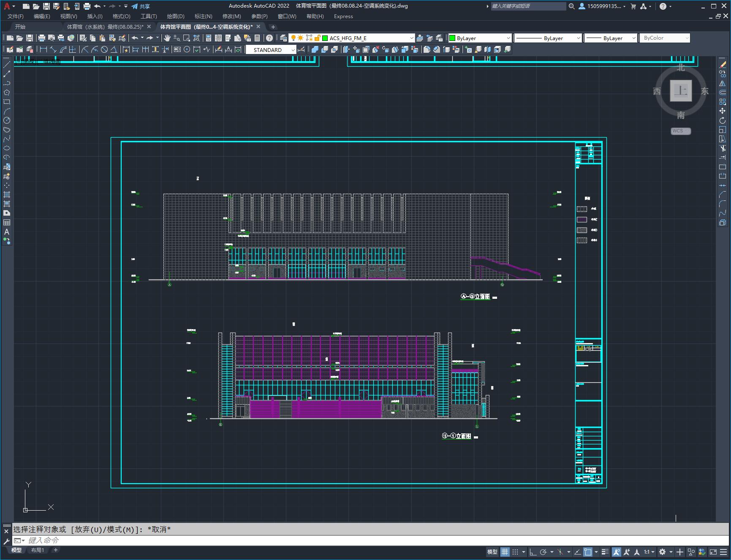Select the Multiline Text tool
This screenshot has width=731, height=560.
coord(6,232)
